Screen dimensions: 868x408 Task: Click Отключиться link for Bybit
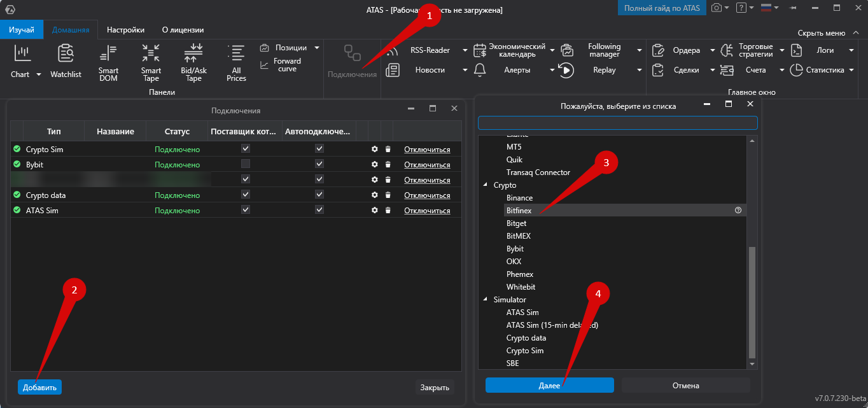click(x=427, y=165)
